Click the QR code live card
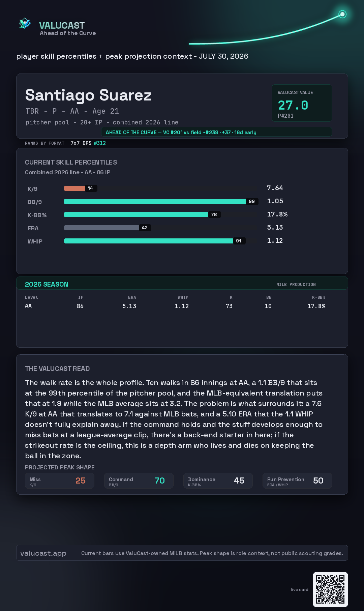Viewport: 364px width, 611px height. (330, 589)
